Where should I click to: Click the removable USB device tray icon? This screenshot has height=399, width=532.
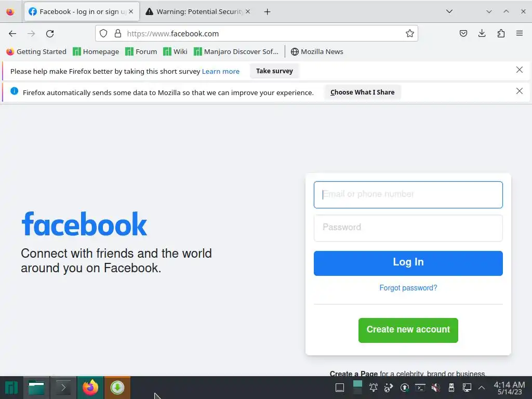[451, 388]
